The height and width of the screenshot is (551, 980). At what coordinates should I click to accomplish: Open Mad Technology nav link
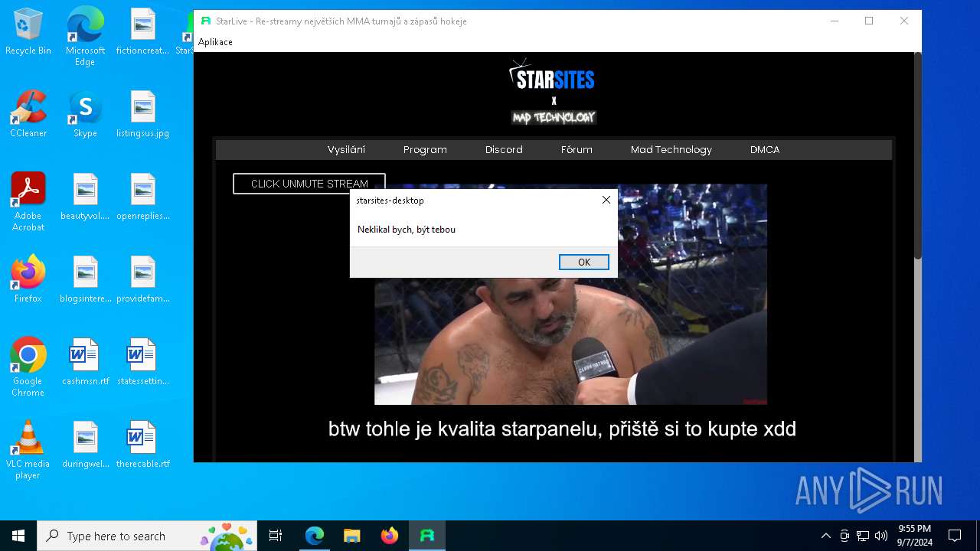point(671,149)
